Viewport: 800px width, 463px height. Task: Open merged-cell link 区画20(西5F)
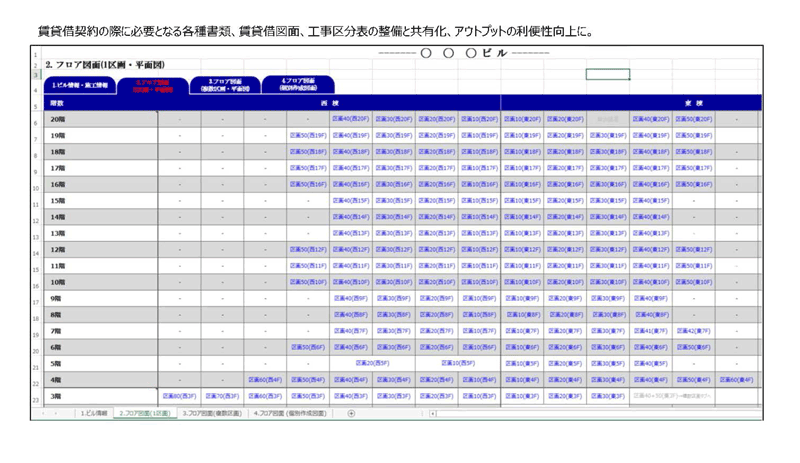click(372, 363)
